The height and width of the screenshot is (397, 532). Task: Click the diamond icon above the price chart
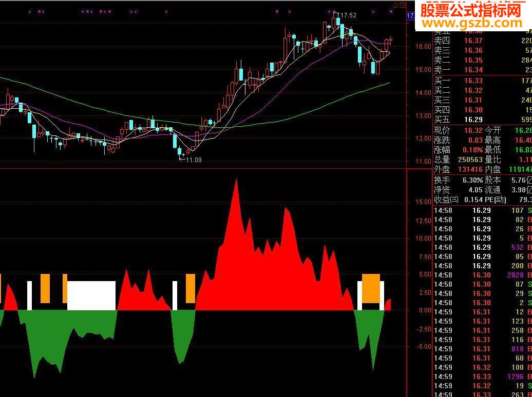[395, 5]
